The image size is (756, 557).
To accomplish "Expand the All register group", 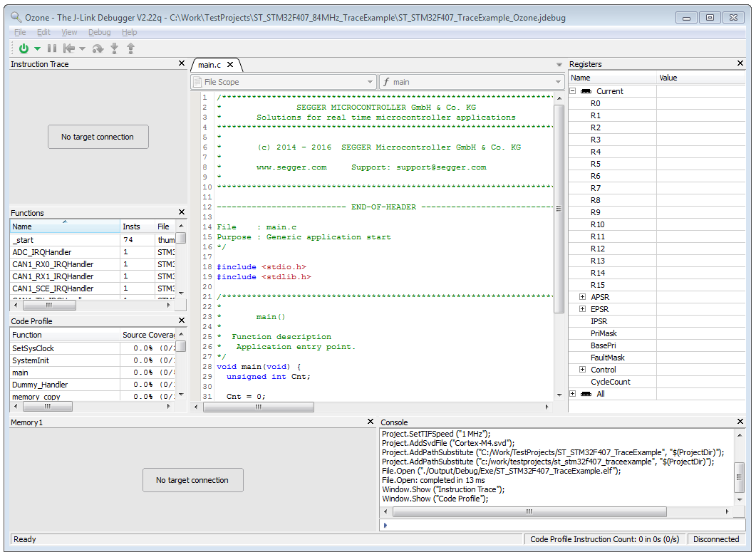I will click(x=573, y=394).
